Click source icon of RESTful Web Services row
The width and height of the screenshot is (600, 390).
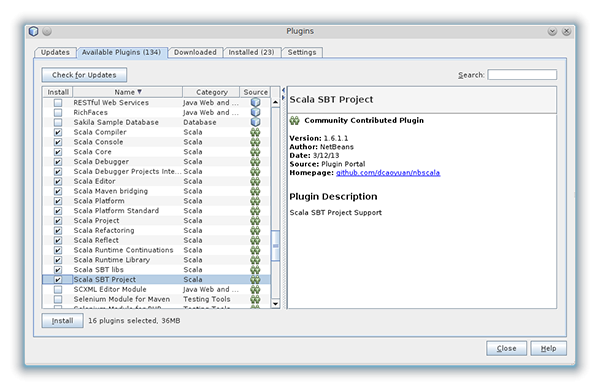255,103
